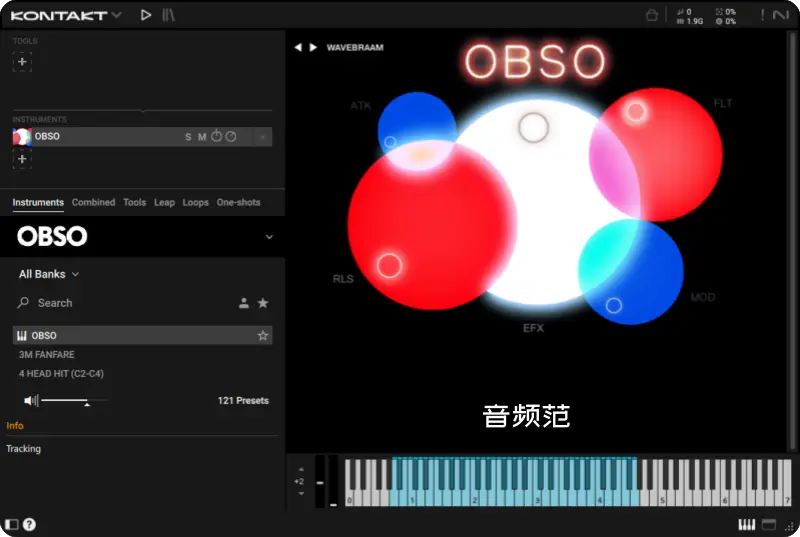
Task: Click the previous preset arrow
Action: pyautogui.click(x=297, y=47)
